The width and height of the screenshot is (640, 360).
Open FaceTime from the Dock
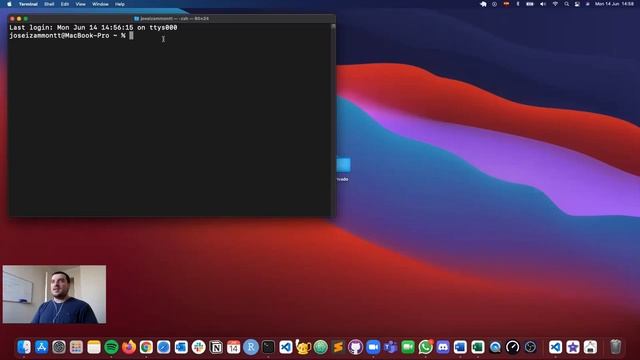408,347
